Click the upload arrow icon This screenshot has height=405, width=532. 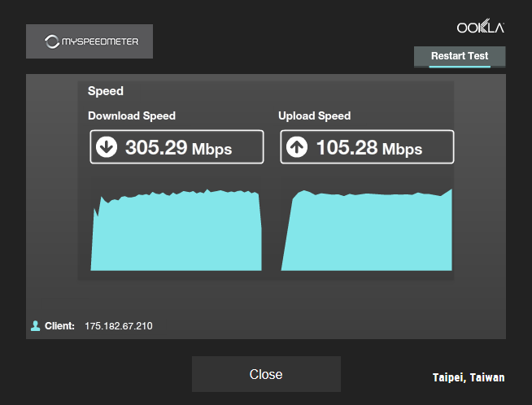point(297,147)
